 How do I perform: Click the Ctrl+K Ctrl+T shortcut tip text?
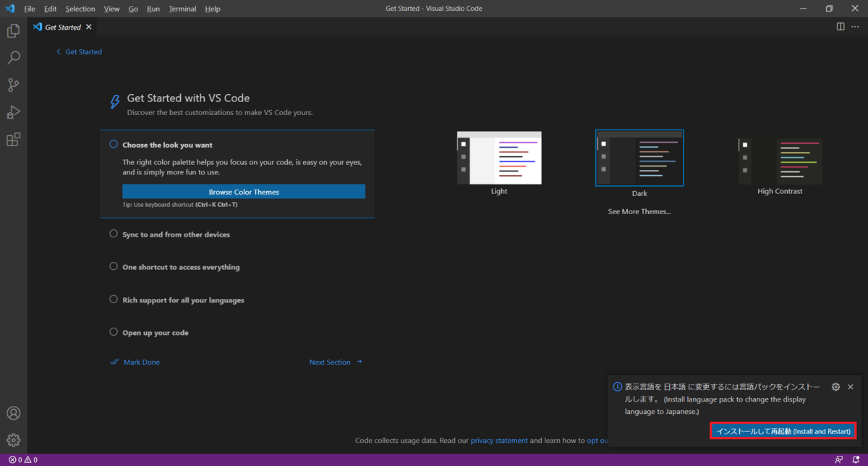[216, 205]
